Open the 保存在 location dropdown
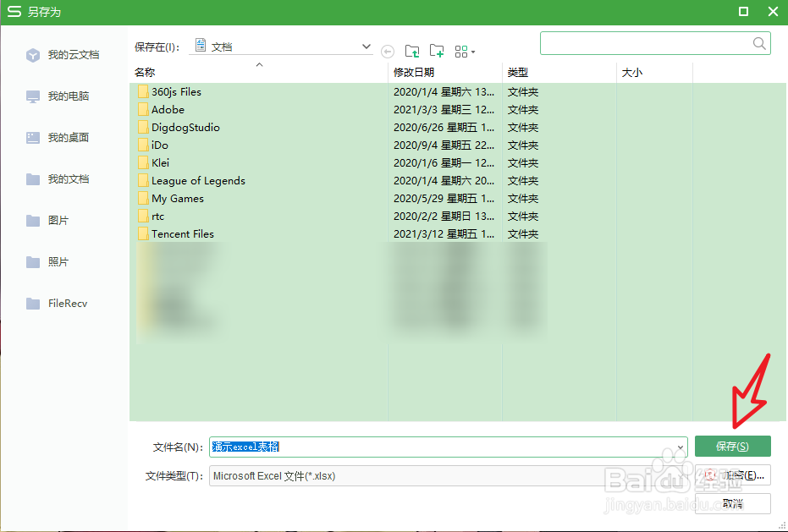The height and width of the screenshot is (532, 788). pyautogui.click(x=365, y=47)
